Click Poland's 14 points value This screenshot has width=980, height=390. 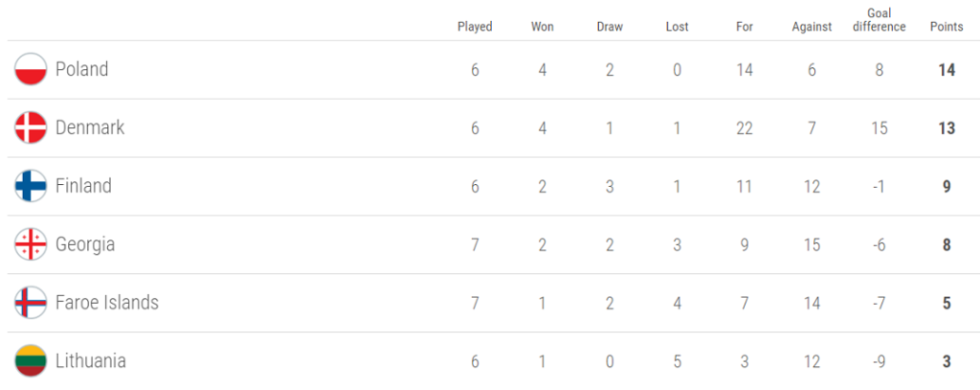coord(947,70)
